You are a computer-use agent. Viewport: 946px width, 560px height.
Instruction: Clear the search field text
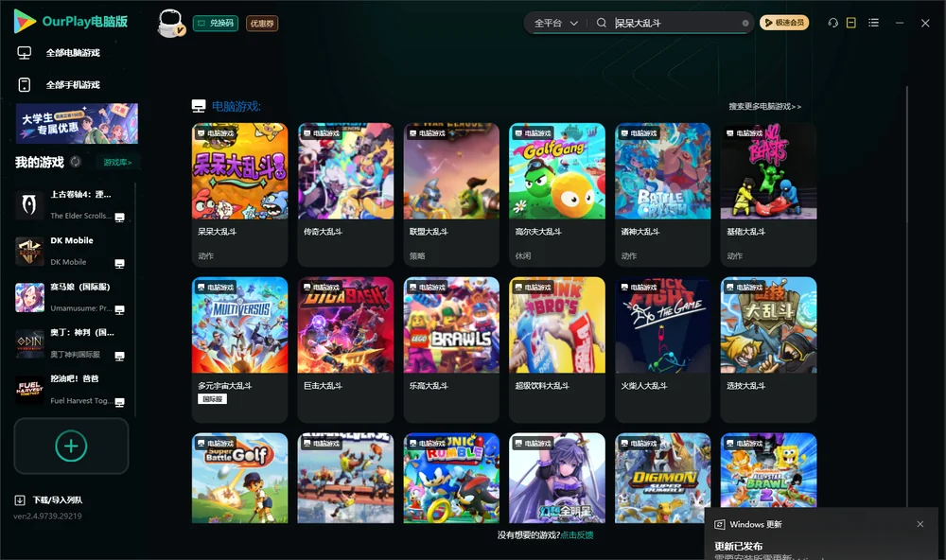click(745, 24)
